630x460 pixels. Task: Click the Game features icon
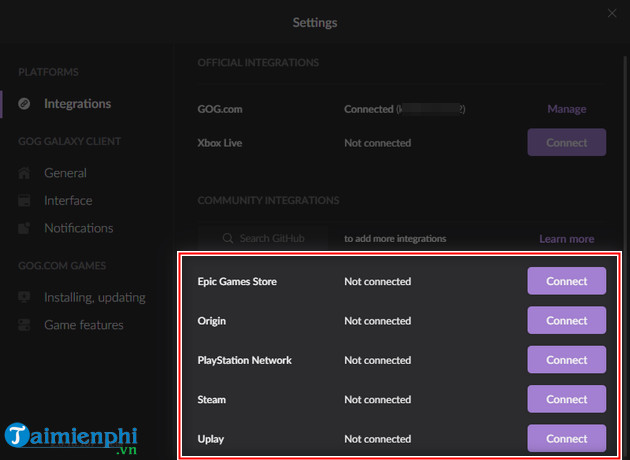tap(24, 325)
